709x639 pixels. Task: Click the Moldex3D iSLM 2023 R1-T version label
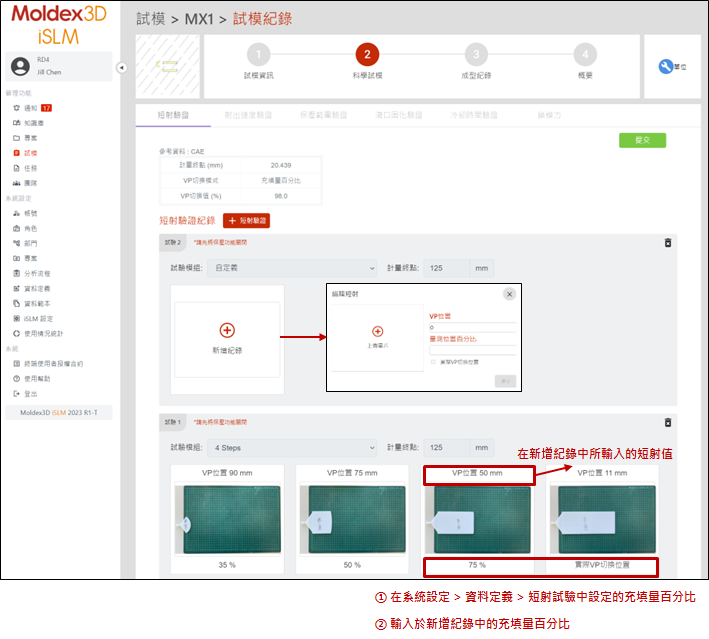point(59,412)
